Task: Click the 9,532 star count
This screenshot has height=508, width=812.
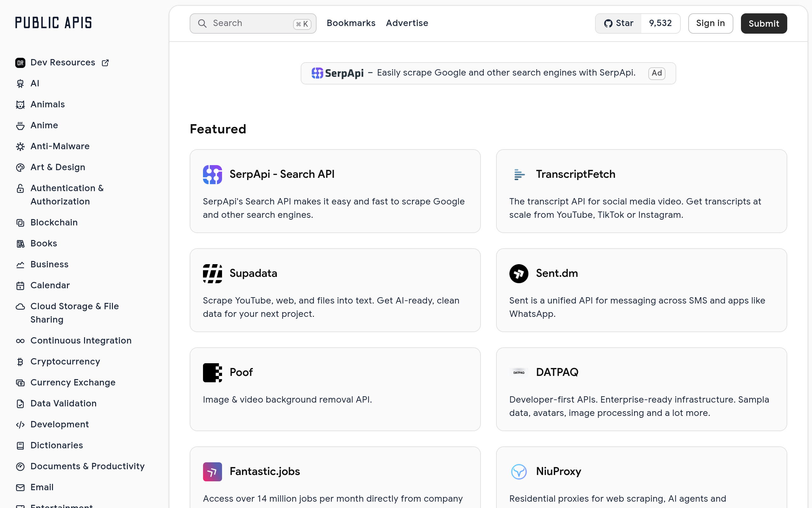Action: [660, 23]
